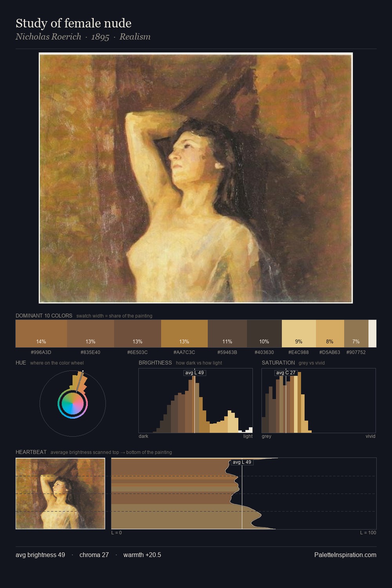Image resolution: width=392 pixels, height=588 pixels.
Task: Click the 'avg L 49' brightness histogram label
Action: point(194,373)
